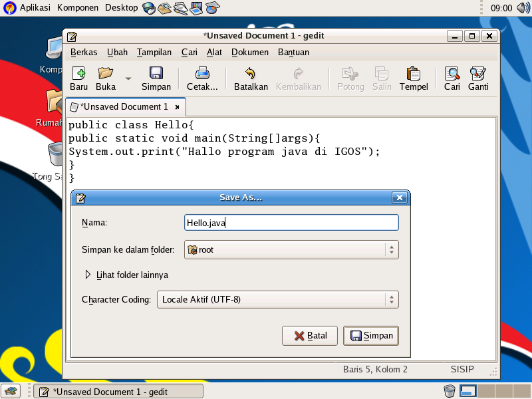Open the Berkas menu
Viewport: 532px width, 399px height.
84,53
